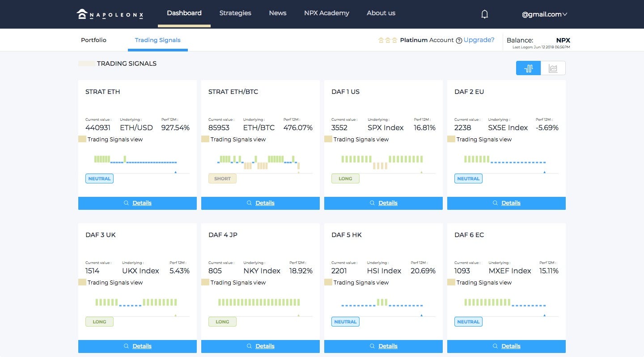The image size is (644, 357).
Task: Click current value 440931
Action: 98,127
